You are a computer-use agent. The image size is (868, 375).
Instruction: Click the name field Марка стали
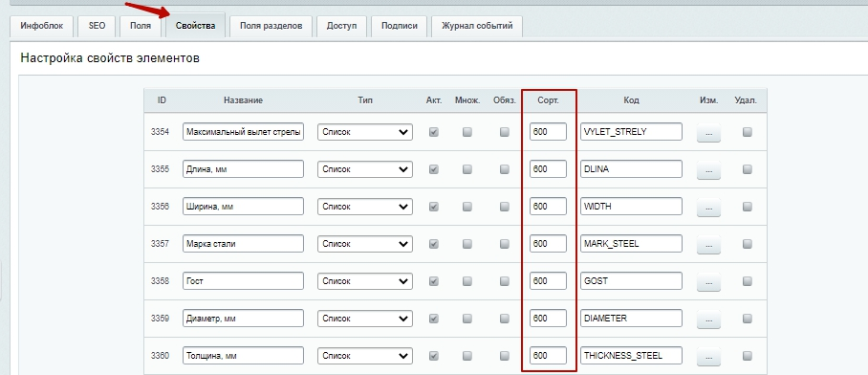pyautogui.click(x=243, y=244)
